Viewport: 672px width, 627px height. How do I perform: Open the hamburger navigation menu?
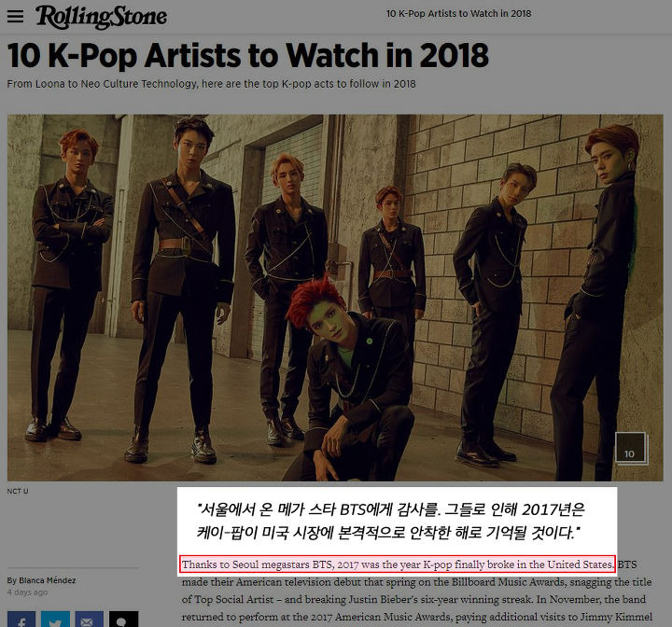(16, 16)
